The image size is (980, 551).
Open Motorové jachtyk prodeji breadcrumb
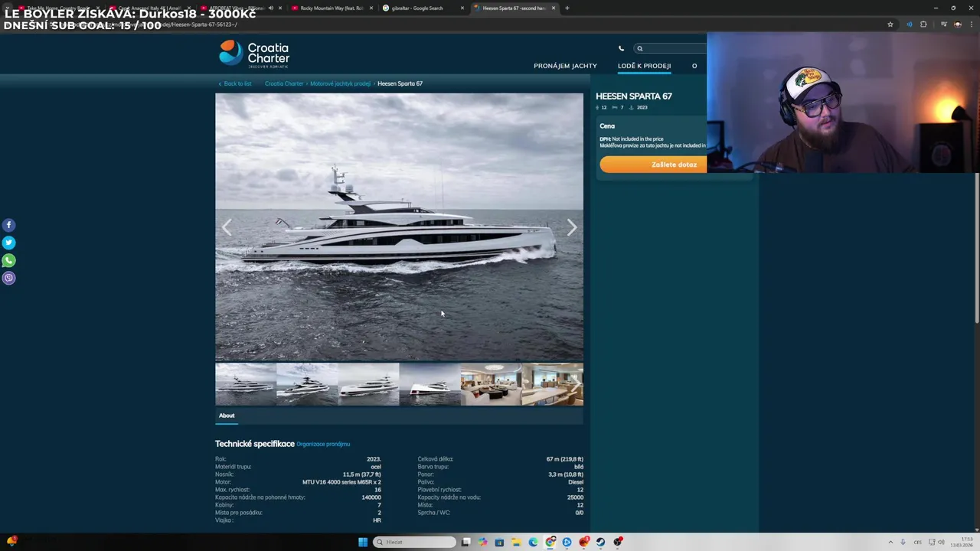[340, 83]
